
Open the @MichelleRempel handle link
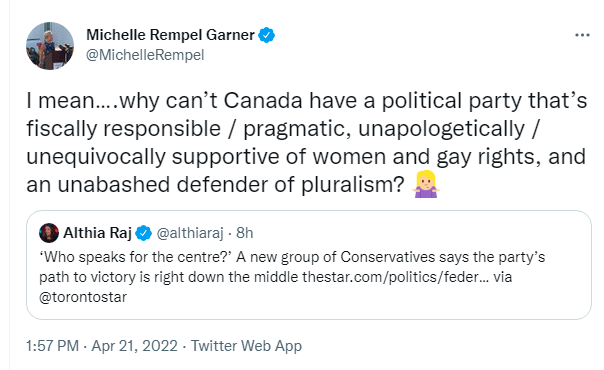pyautogui.click(x=145, y=55)
